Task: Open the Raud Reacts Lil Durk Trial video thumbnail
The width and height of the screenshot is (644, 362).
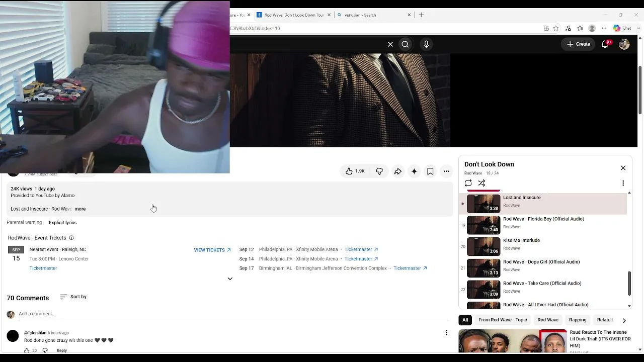Action: tap(513, 341)
